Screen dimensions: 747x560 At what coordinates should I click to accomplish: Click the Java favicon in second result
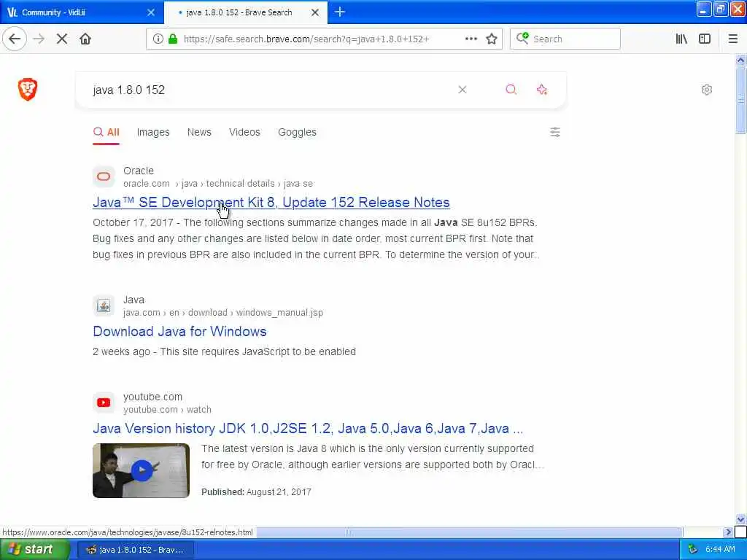[x=104, y=306]
